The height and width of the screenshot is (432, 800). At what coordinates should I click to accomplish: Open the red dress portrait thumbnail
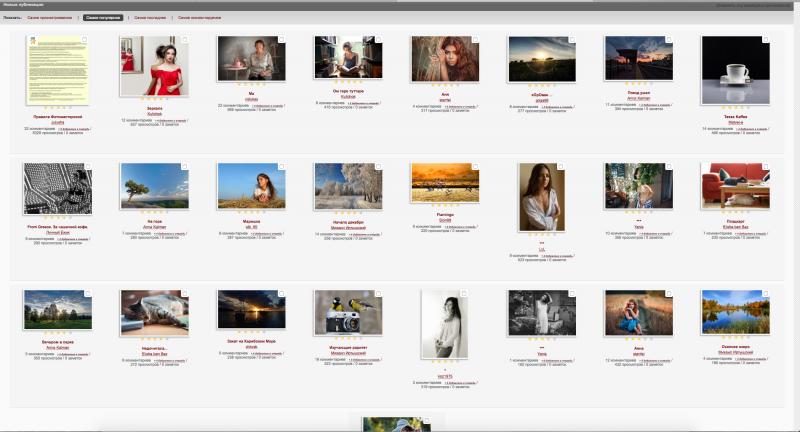(x=155, y=66)
